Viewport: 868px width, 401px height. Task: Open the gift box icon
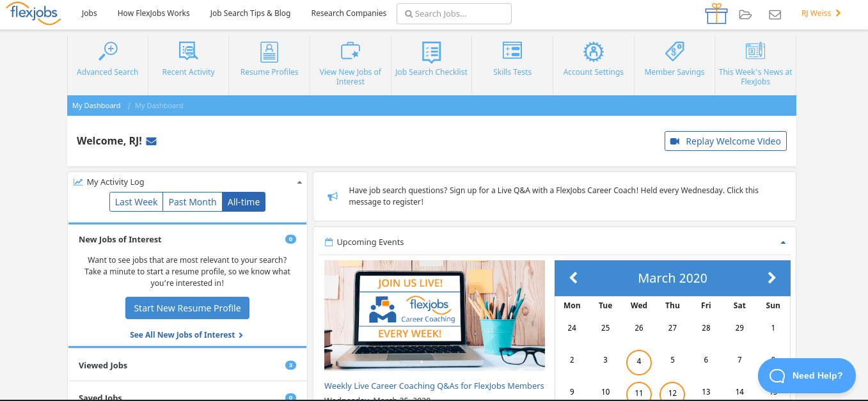(x=716, y=13)
